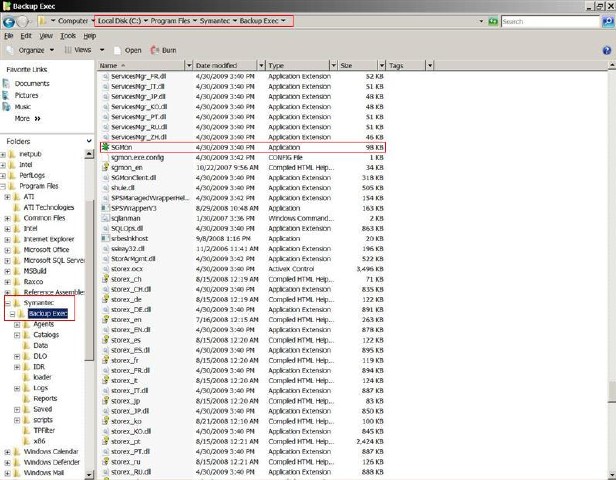
Task: Click the folder tree scrollbar up arrow
Action: (89, 154)
